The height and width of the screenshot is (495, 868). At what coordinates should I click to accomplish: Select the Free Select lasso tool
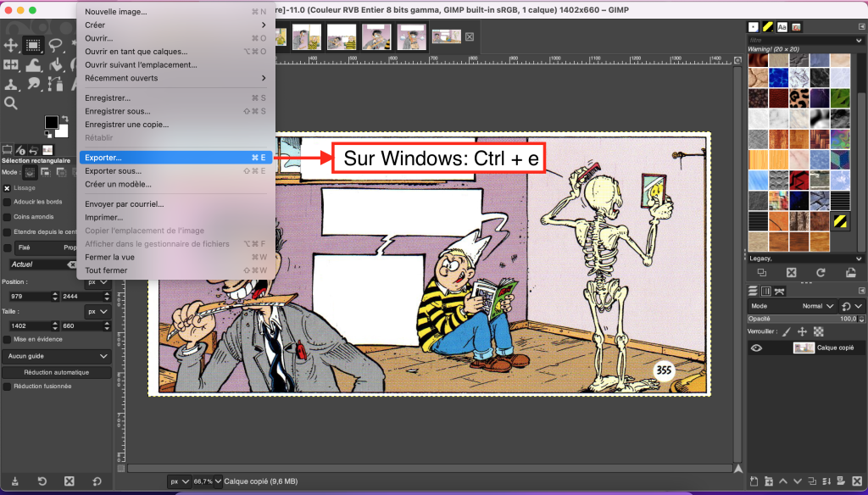tap(56, 45)
